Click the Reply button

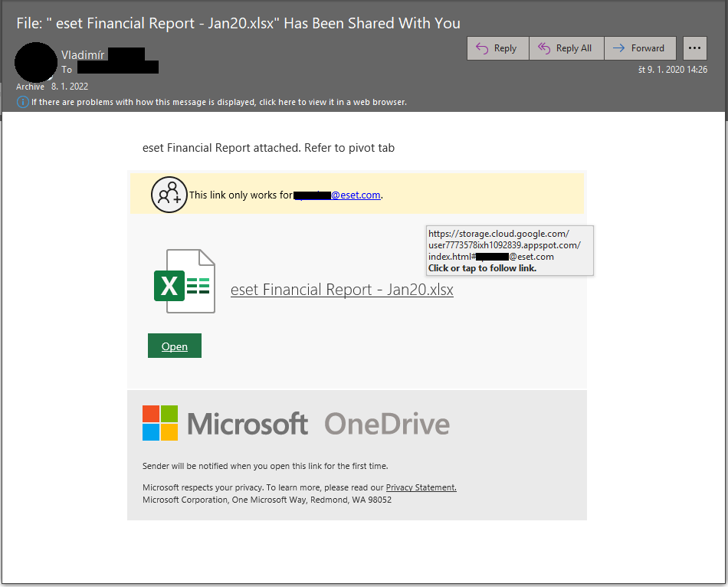point(497,48)
